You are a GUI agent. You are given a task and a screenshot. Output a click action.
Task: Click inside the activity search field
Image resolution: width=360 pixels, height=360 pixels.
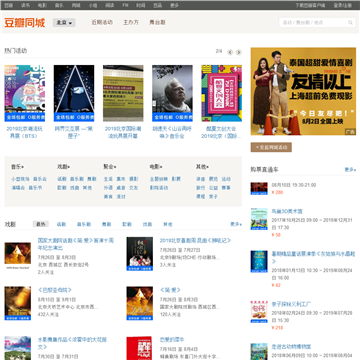pyautogui.click(x=314, y=23)
